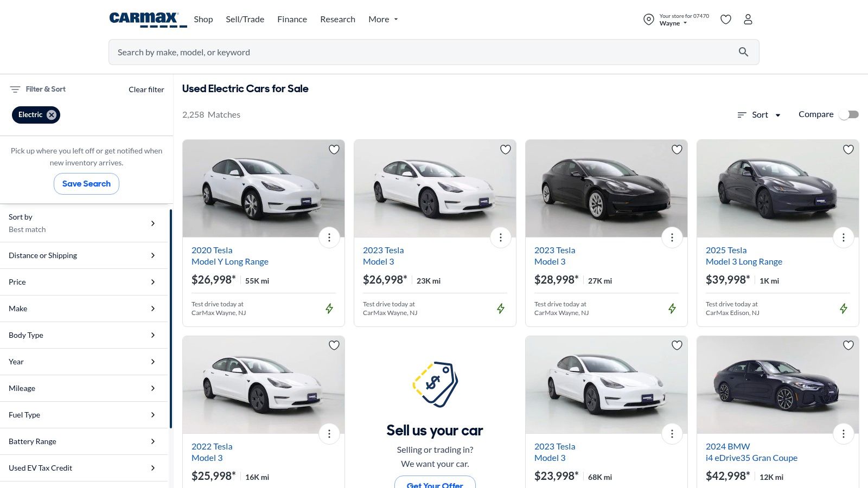Favorite the 2020 Tesla Model Y Long Range
This screenshot has width=868, height=488.
click(x=334, y=150)
